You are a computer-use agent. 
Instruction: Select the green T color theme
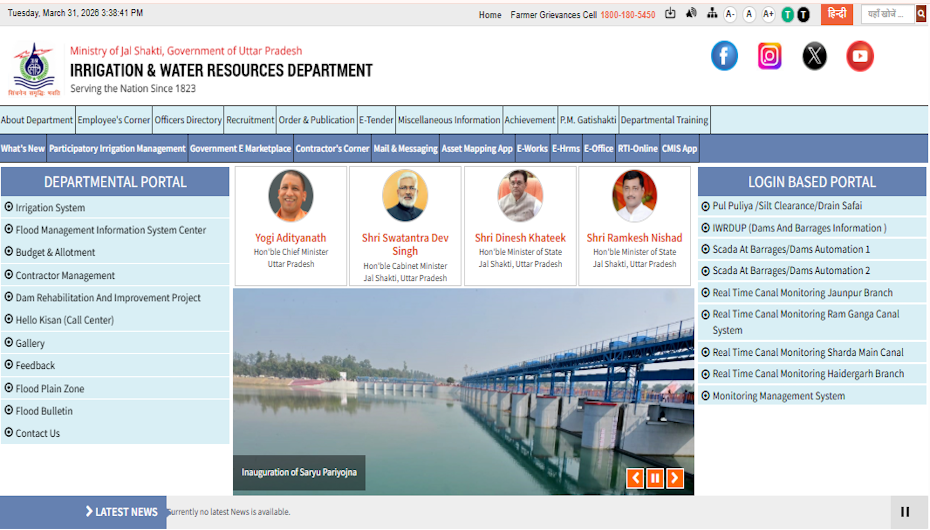coord(787,15)
